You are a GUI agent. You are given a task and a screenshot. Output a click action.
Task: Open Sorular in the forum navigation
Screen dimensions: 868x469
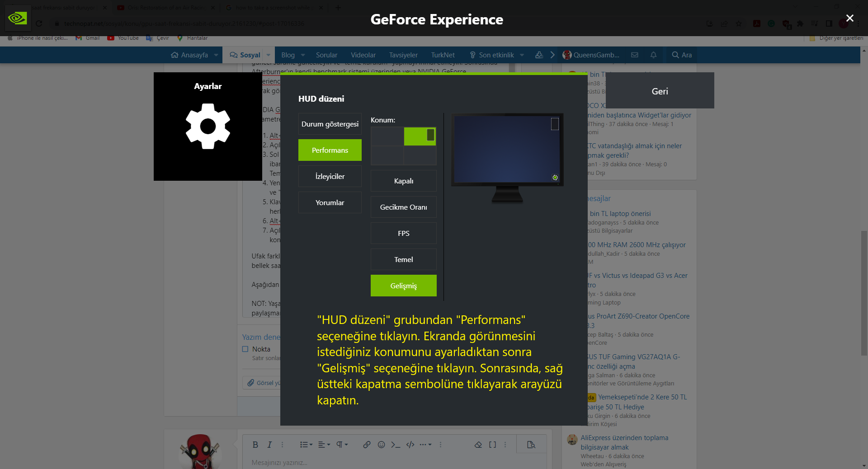pyautogui.click(x=326, y=55)
